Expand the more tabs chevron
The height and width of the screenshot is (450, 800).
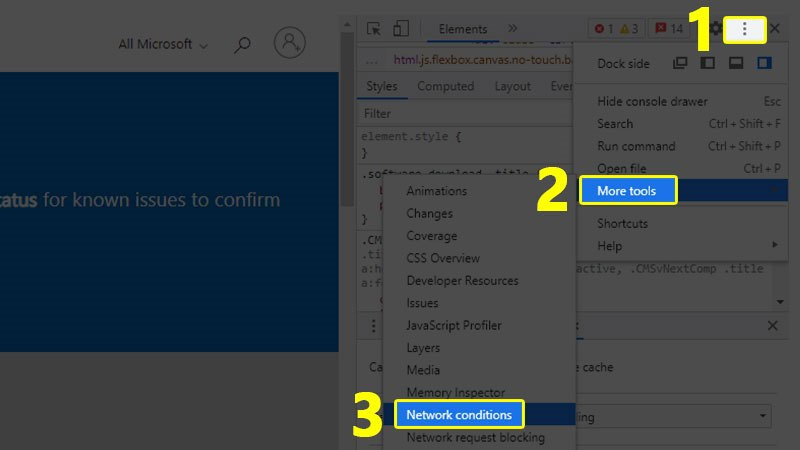pos(513,29)
